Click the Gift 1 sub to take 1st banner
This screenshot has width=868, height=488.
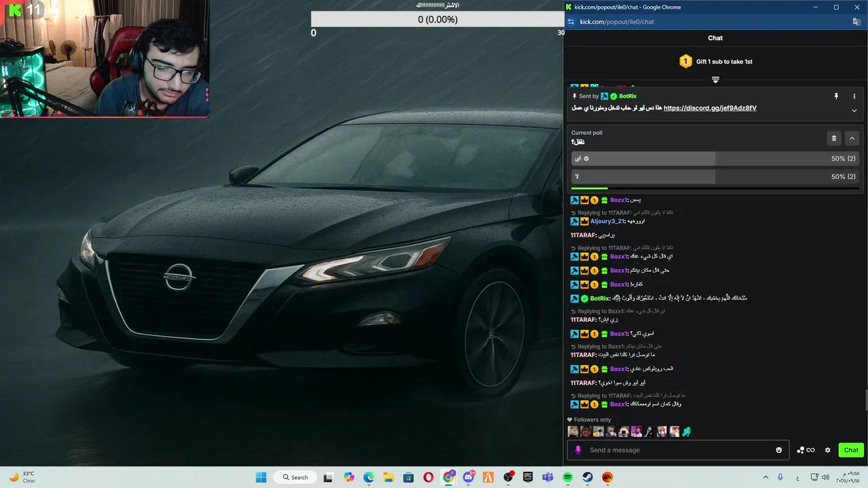(x=715, y=62)
